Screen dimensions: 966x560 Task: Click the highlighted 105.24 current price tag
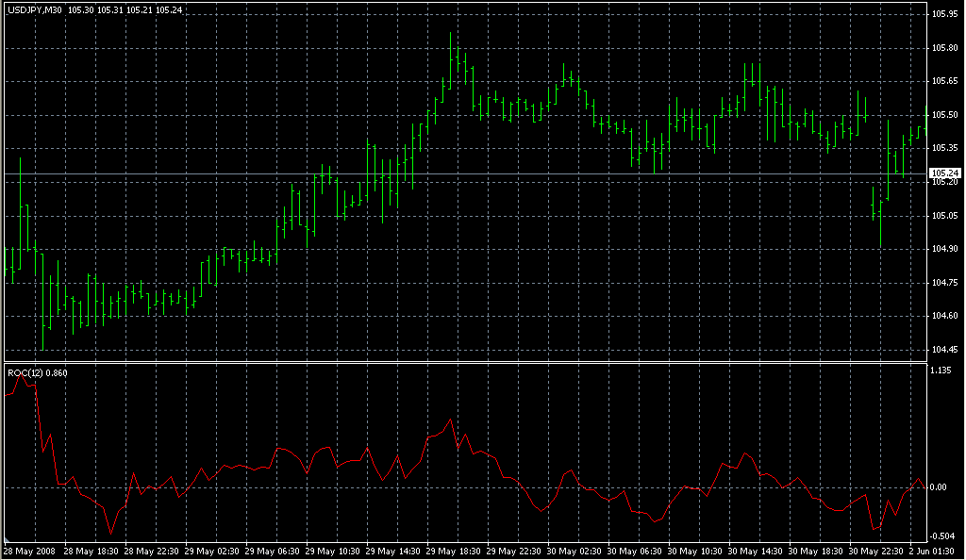(x=944, y=173)
